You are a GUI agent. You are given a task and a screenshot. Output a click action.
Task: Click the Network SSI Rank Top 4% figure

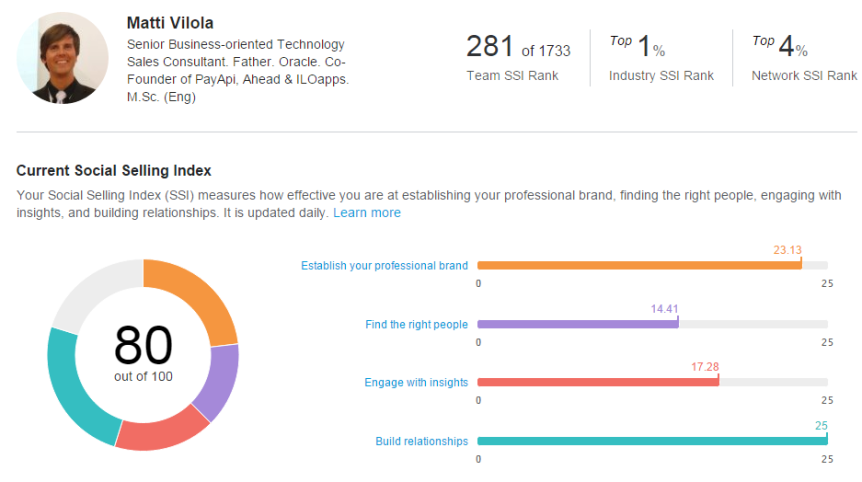click(x=781, y=48)
